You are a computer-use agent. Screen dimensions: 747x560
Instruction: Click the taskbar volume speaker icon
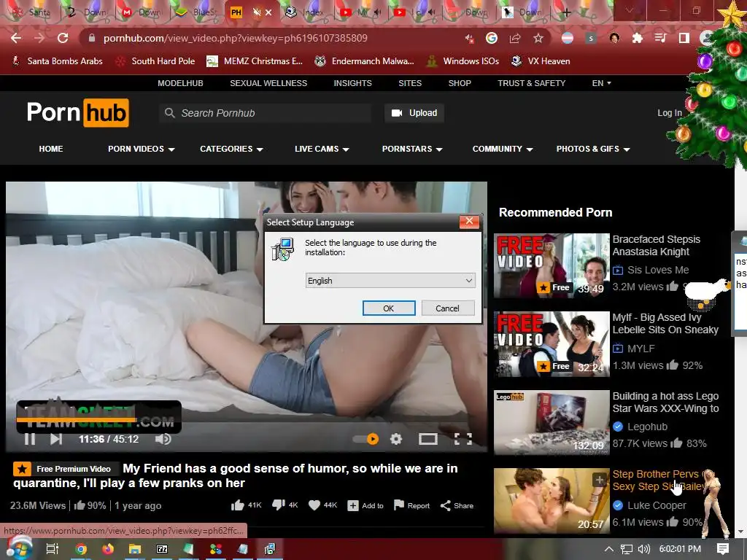pyautogui.click(x=644, y=549)
